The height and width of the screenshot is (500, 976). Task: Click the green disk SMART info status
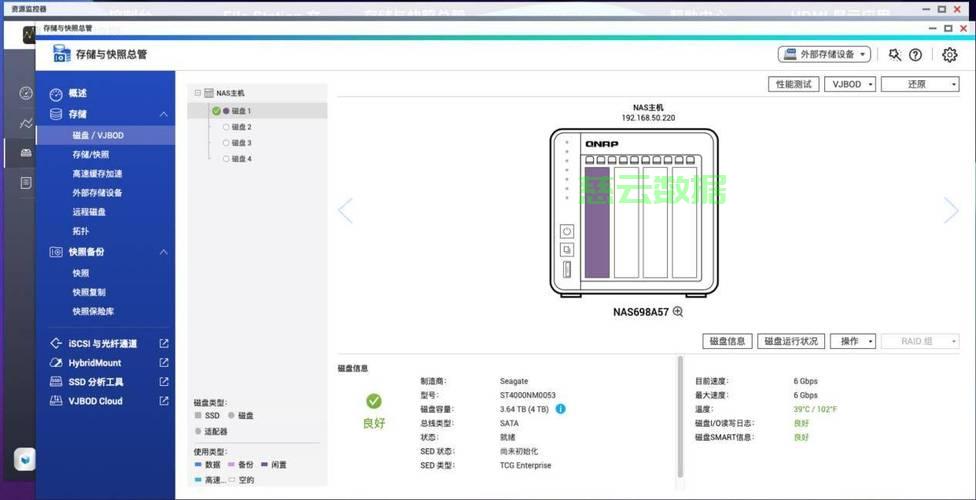(x=801, y=437)
